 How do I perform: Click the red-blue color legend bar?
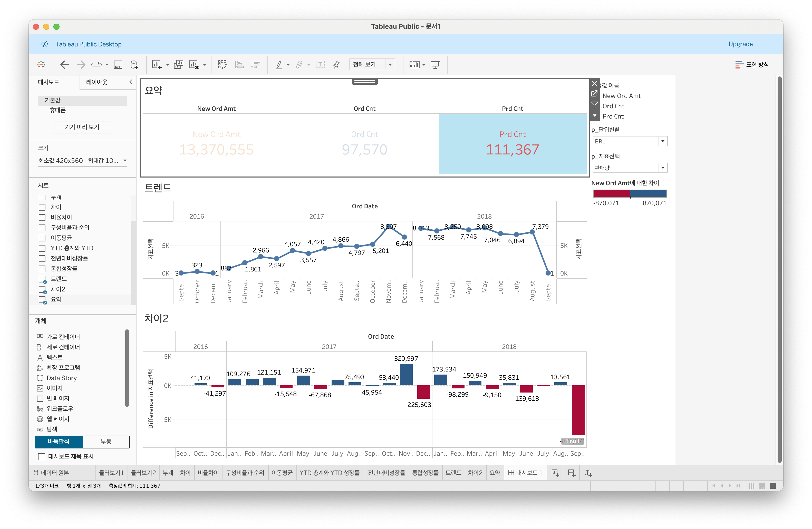[630, 194]
